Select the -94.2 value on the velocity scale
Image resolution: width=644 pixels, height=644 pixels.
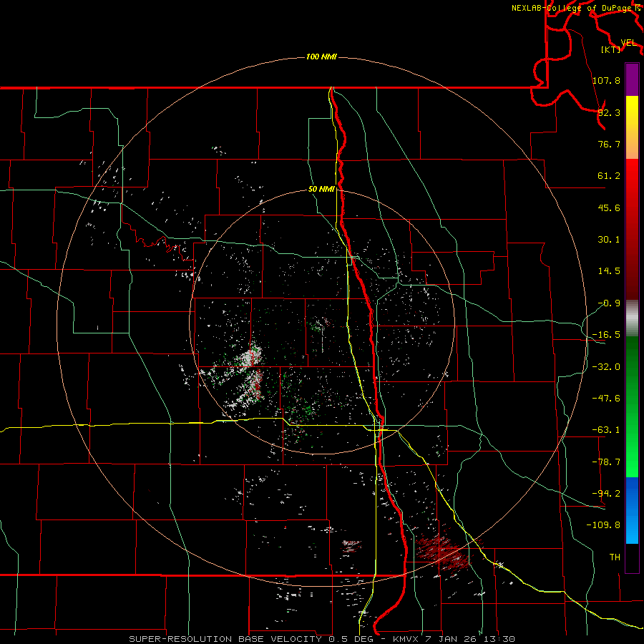pyautogui.click(x=606, y=493)
